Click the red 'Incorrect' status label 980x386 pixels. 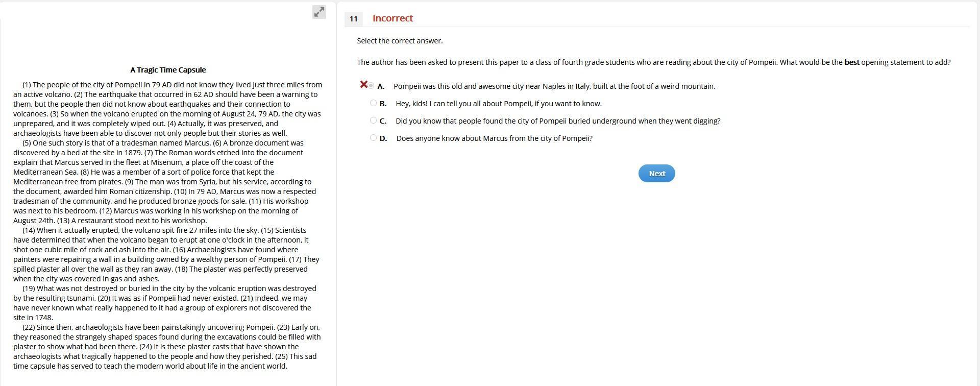393,18
